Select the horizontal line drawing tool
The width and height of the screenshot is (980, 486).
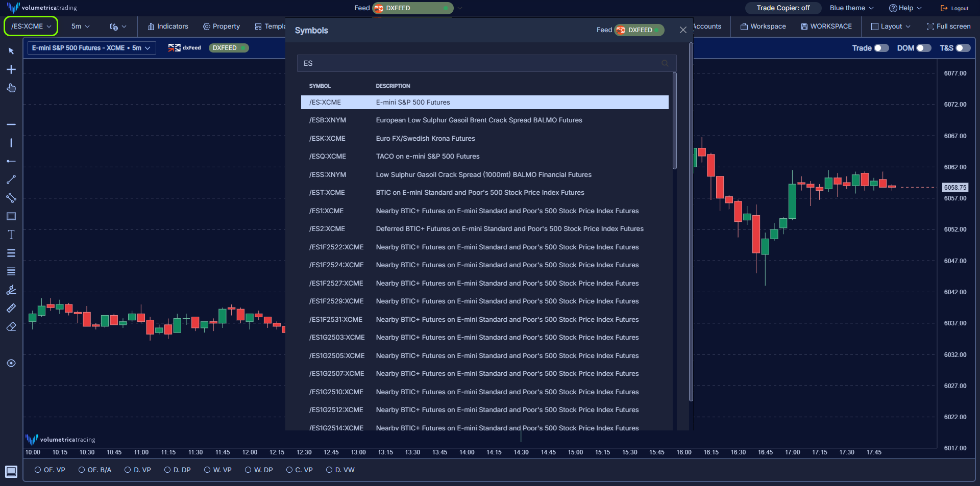coord(11,124)
